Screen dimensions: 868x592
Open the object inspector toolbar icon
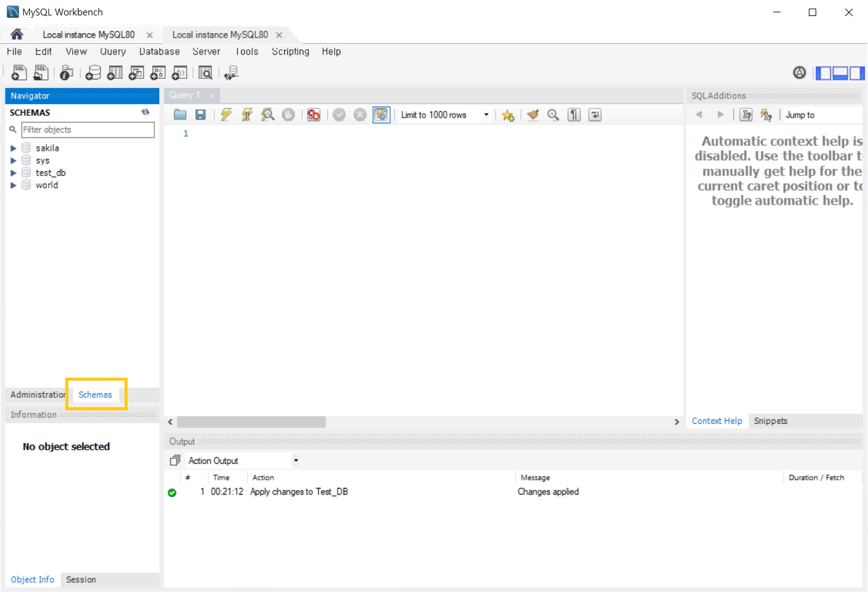pos(67,73)
